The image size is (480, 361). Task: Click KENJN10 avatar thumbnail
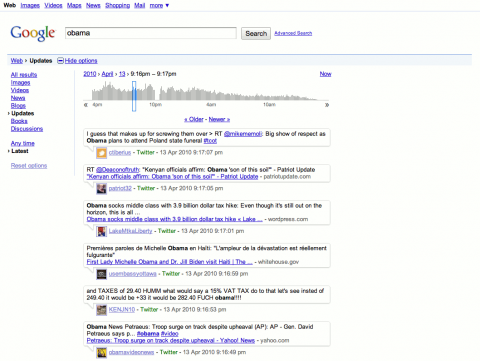pos(101,310)
